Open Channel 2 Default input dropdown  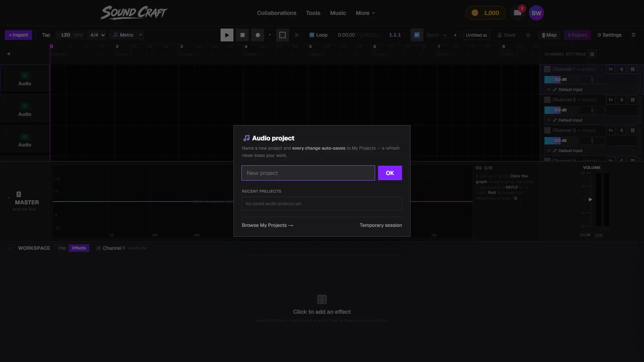coord(591,120)
